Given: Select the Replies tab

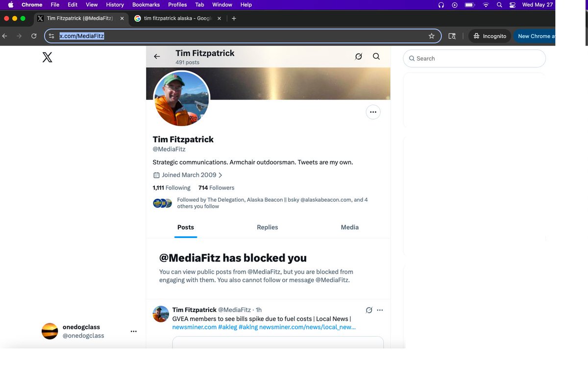Looking at the screenshot, I should 268,227.
